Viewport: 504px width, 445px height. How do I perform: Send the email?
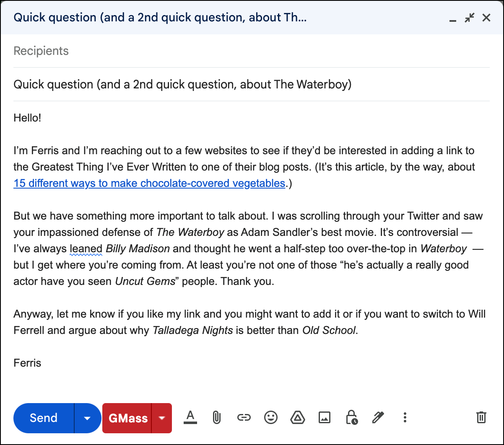pos(44,418)
